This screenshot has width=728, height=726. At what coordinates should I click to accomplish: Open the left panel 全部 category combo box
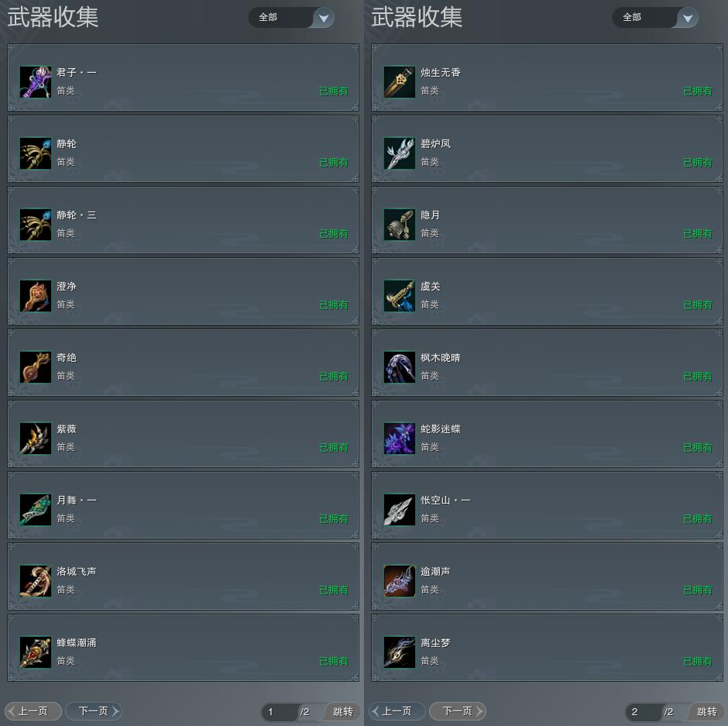[291, 18]
